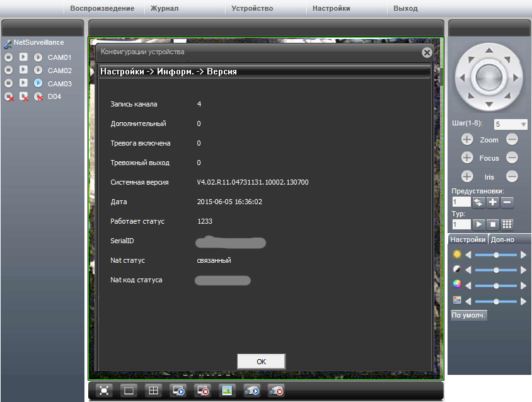Click the monitor icon with blue play badge

click(x=178, y=391)
